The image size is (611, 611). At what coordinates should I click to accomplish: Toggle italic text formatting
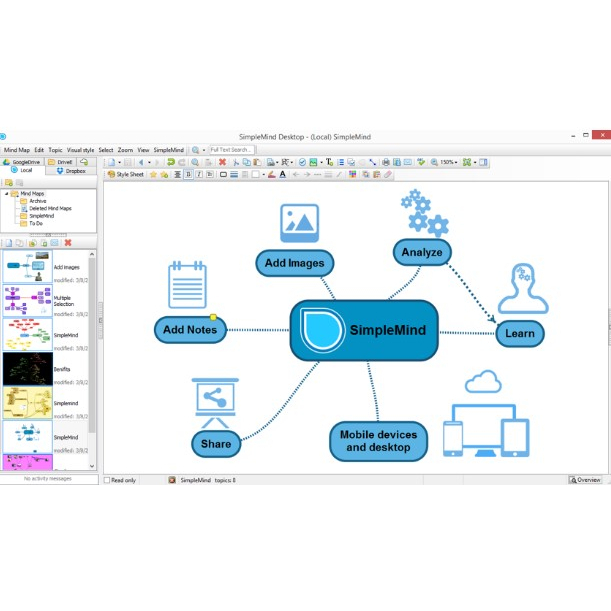point(198,174)
